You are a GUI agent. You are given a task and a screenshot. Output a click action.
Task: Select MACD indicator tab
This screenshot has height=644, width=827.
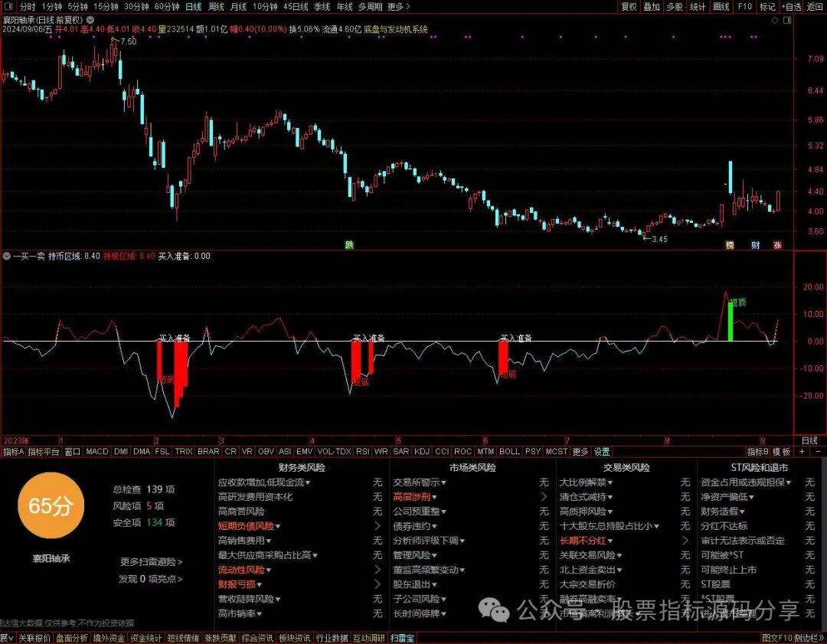click(97, 452)
